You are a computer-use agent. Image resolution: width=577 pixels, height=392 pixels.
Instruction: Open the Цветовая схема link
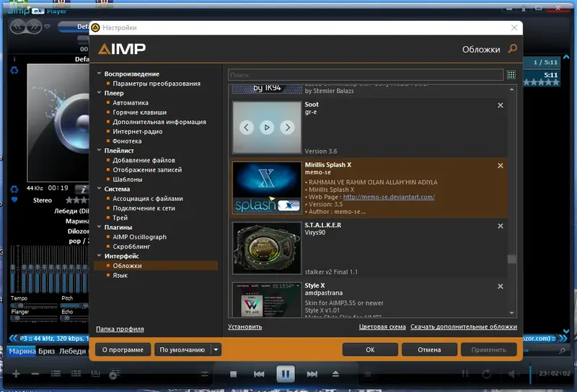(x=382, y=326)
